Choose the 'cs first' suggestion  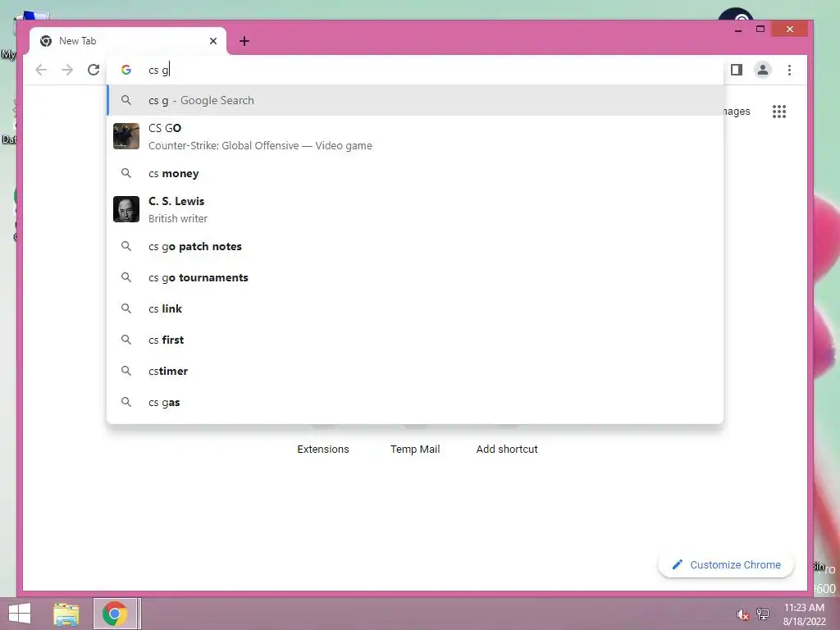pos(415,340)
